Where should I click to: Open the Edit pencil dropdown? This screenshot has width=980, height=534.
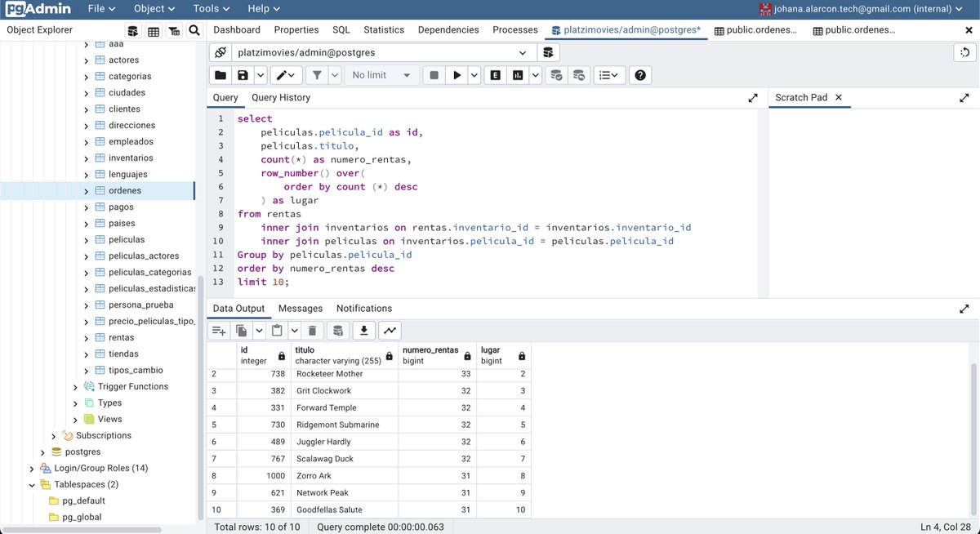click(287, 75)
